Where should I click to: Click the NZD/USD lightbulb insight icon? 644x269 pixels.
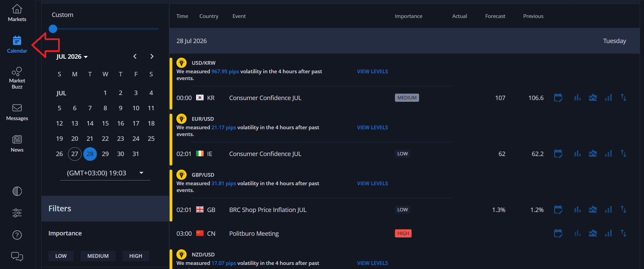[181, 254]
